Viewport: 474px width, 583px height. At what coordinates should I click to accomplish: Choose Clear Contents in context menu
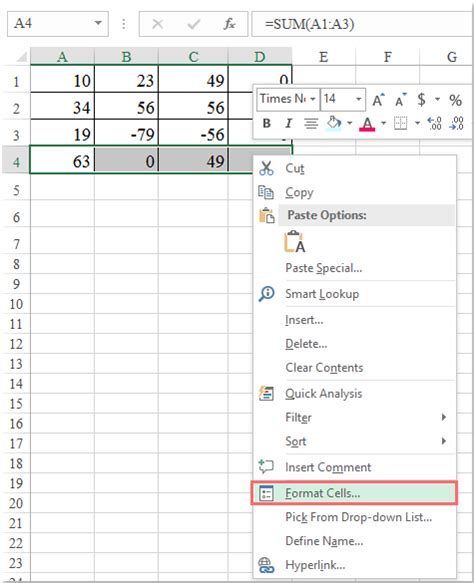pyautogui.click(x=354, y=368)
